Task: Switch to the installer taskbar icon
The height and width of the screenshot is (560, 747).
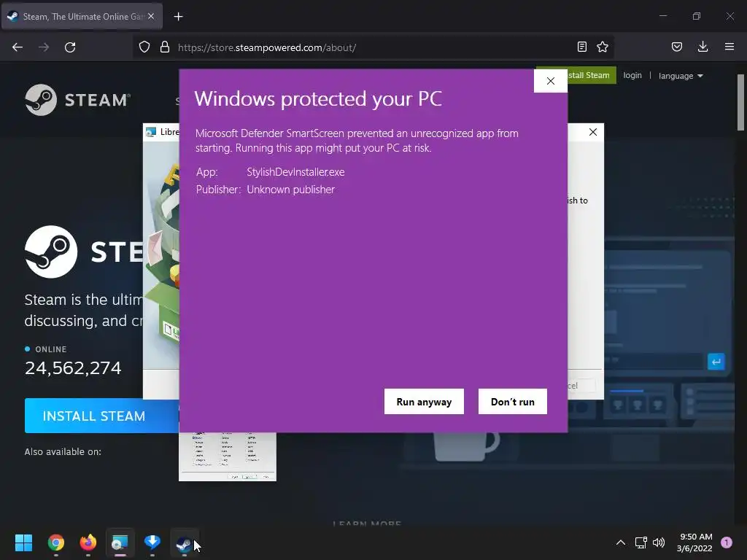Action: 120,542
